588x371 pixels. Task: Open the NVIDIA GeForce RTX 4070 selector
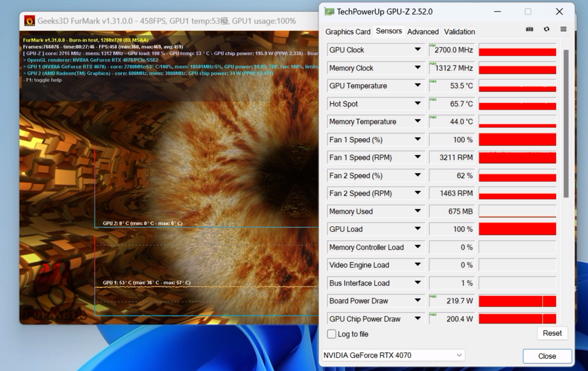point(393,355)
